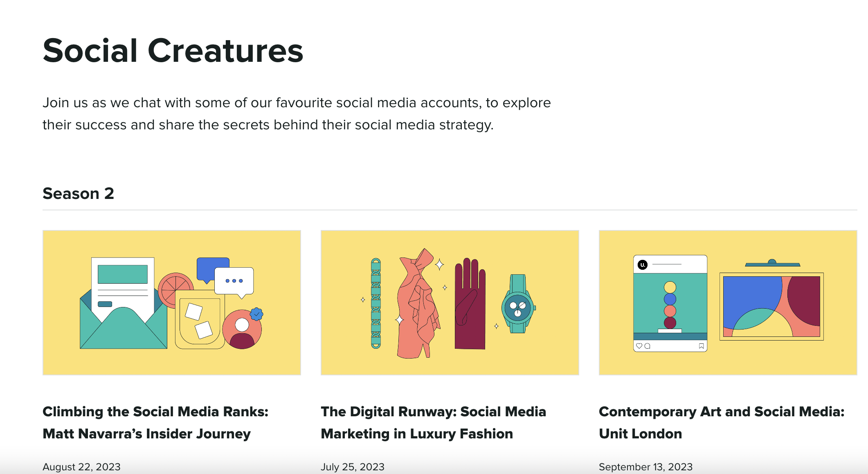Click the Season 2 section heading
This screenshot has width=868, height=474.
pyautogui.click(x=78, y=193)
